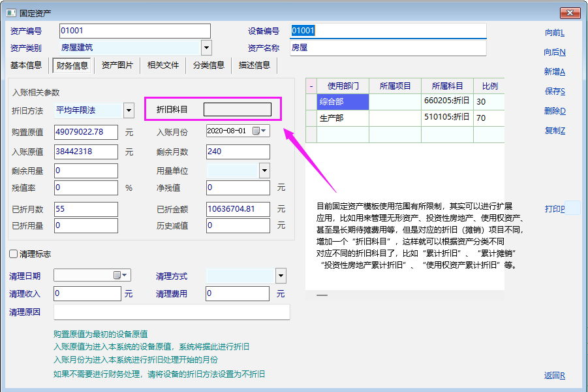588x392 pixels.
Task: Open the 清理方式 dropdown
Action: [x=281, y=276]
